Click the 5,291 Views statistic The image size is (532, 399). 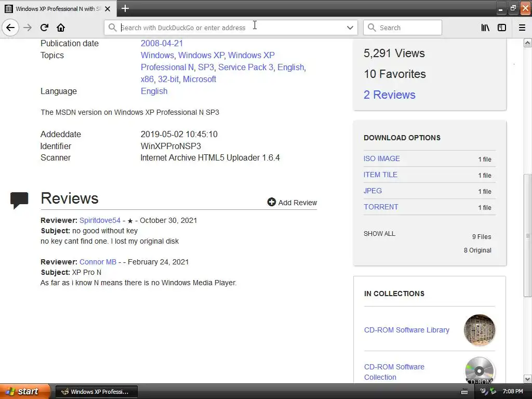[x=394, y=54]
